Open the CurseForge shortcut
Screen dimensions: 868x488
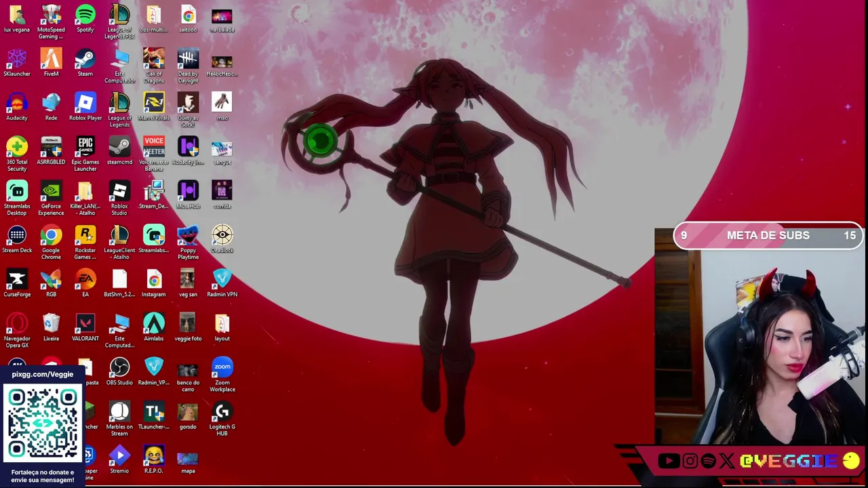pos(17,283)
